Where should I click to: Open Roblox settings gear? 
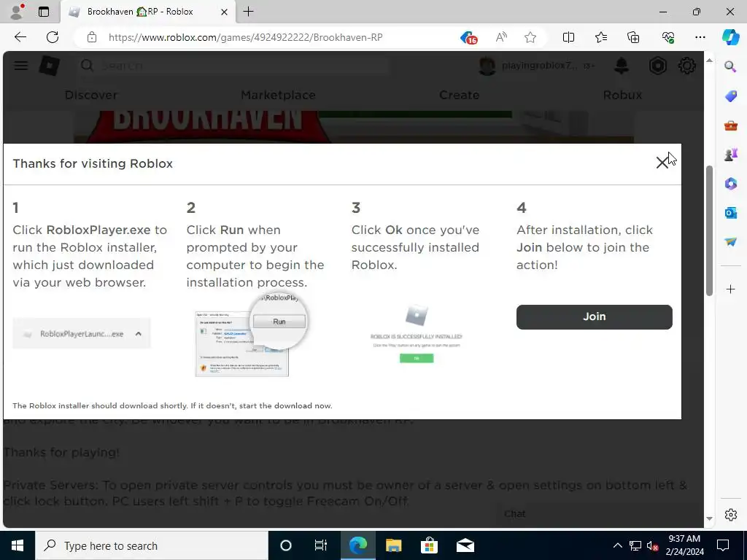[x=686, y=66]
